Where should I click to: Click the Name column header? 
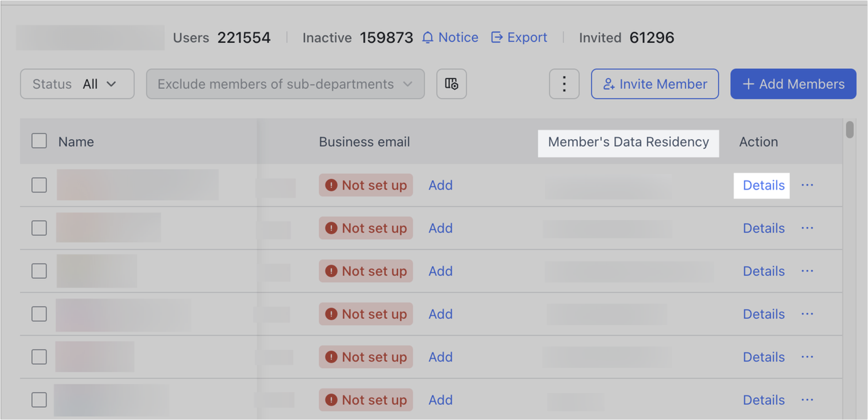[76, 142]
